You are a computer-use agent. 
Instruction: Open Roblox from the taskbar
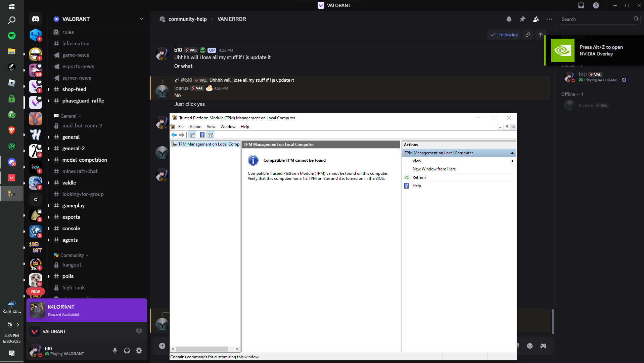[12, 83]
